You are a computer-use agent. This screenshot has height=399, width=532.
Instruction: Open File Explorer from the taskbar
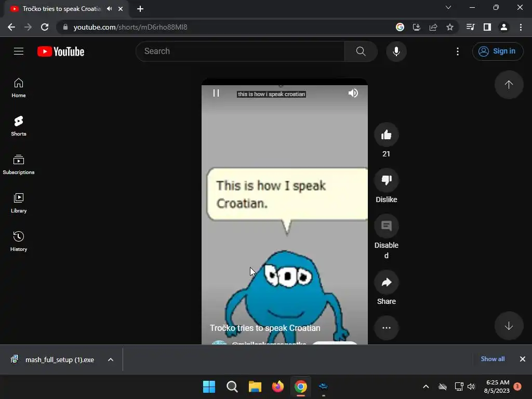point(255,387)
